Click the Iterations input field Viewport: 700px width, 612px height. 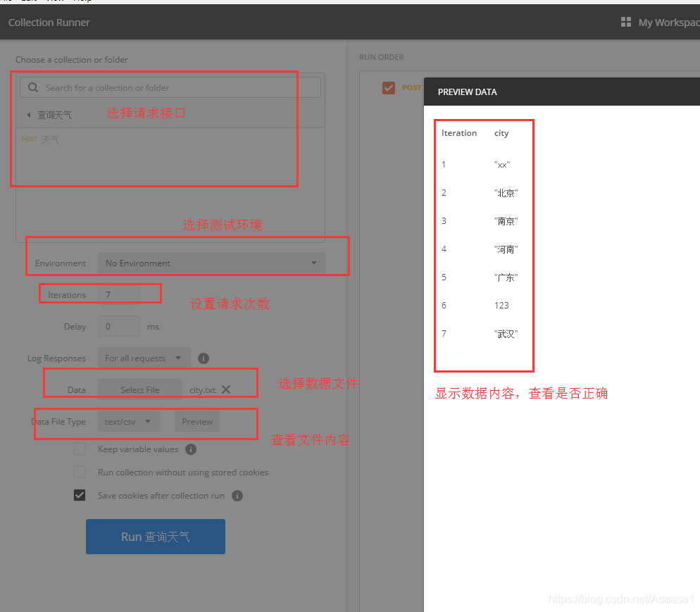(x=118, y=294)
